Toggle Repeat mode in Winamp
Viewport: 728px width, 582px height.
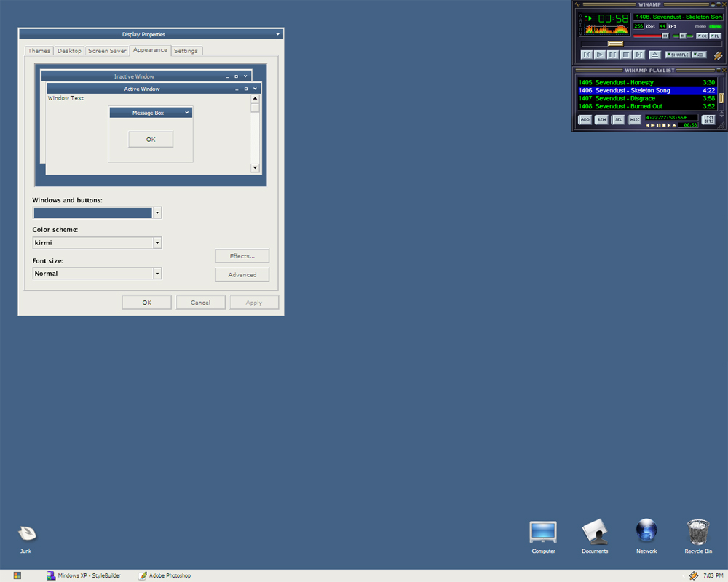(x=698, y=55)
